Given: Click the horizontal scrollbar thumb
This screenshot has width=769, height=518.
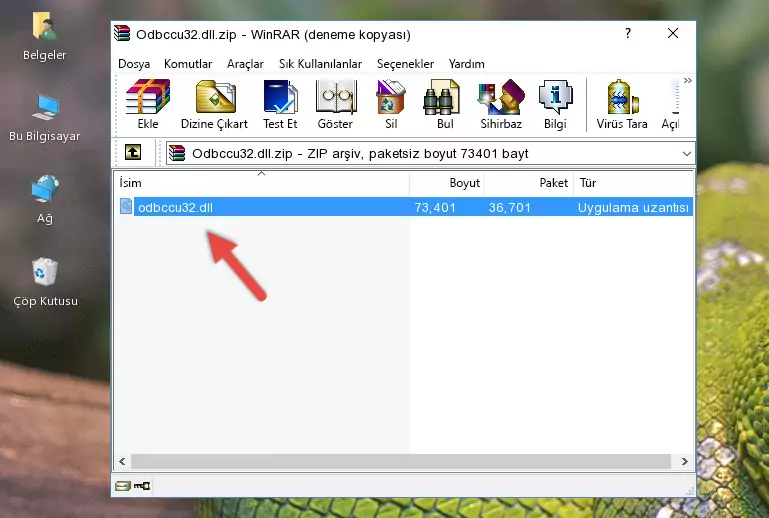Looking at the screenshot, I should (401, 461).
